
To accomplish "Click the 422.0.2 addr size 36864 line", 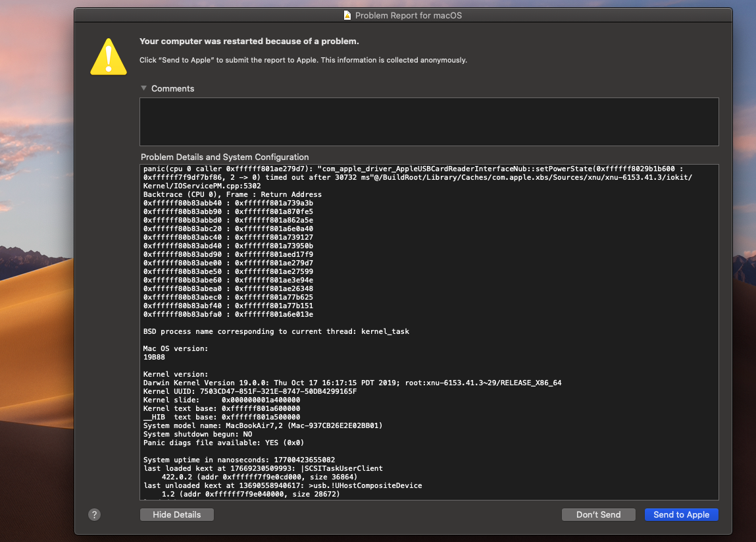I will click(x=259, y=477).
